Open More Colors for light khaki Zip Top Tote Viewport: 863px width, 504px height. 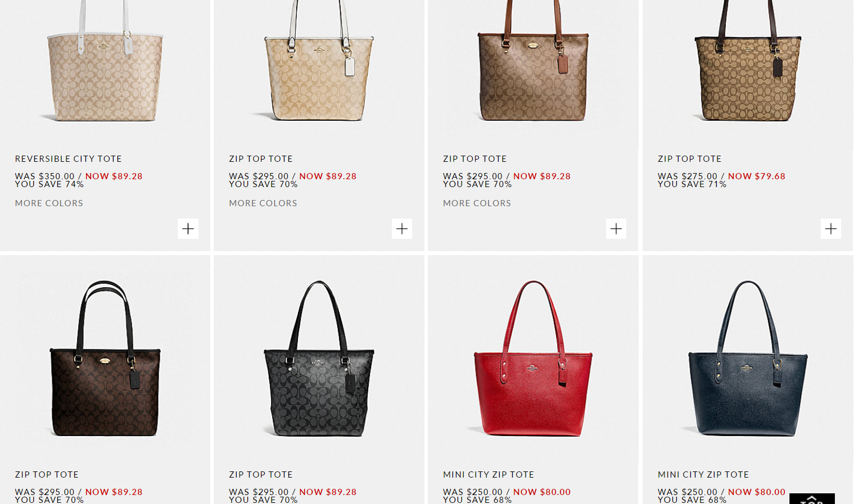click(x=263, y=203)
